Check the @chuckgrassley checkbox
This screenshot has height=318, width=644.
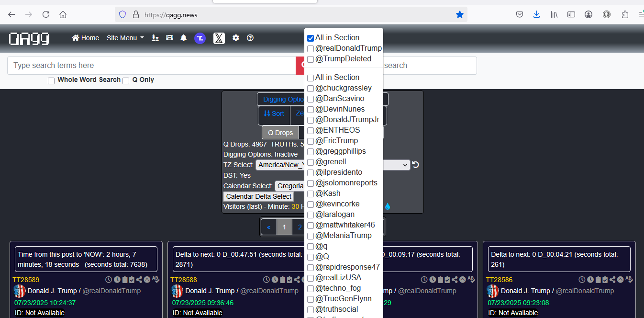pos(311,89)
